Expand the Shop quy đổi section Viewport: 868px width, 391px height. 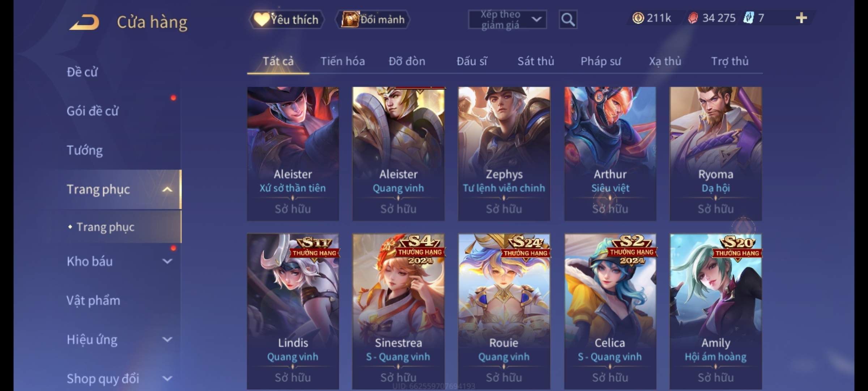(x=167, y=378)
